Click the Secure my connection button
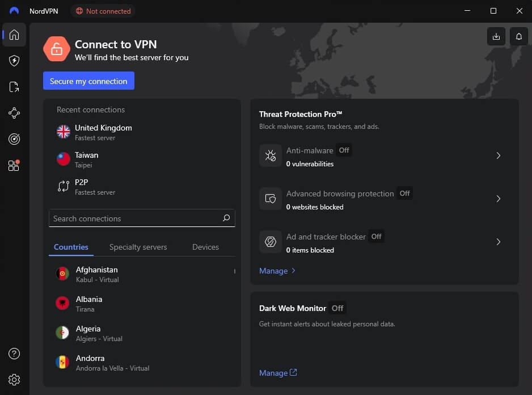Viewport: 532px width, 395px height. tap(88, 81)
